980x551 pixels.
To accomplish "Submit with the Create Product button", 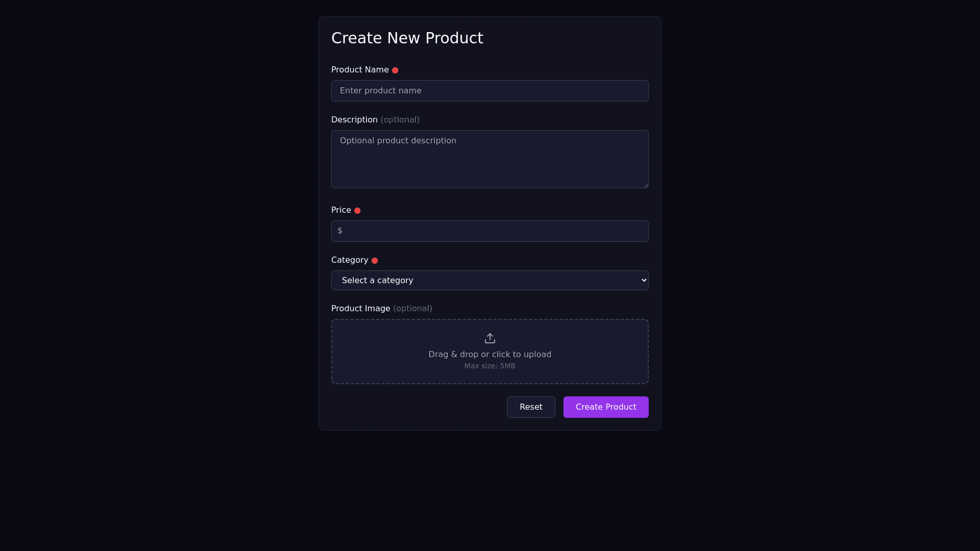I will pos(606,407).
